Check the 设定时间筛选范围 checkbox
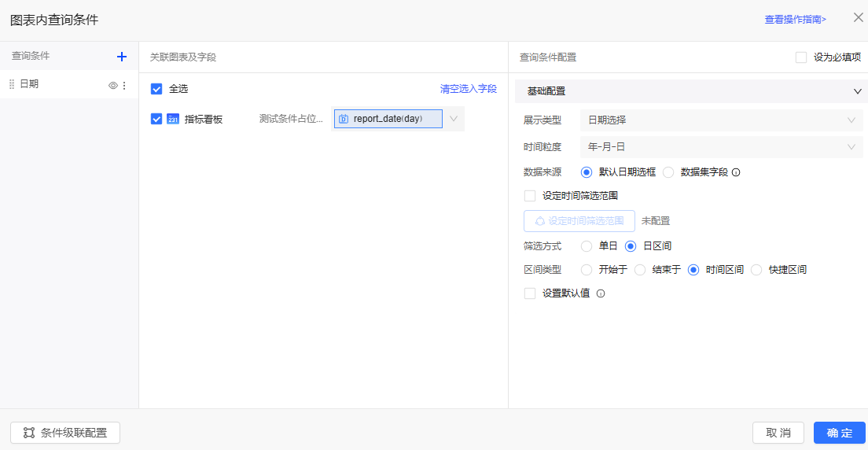The width and height of the screenshot is (868, 450). (530, 196)
